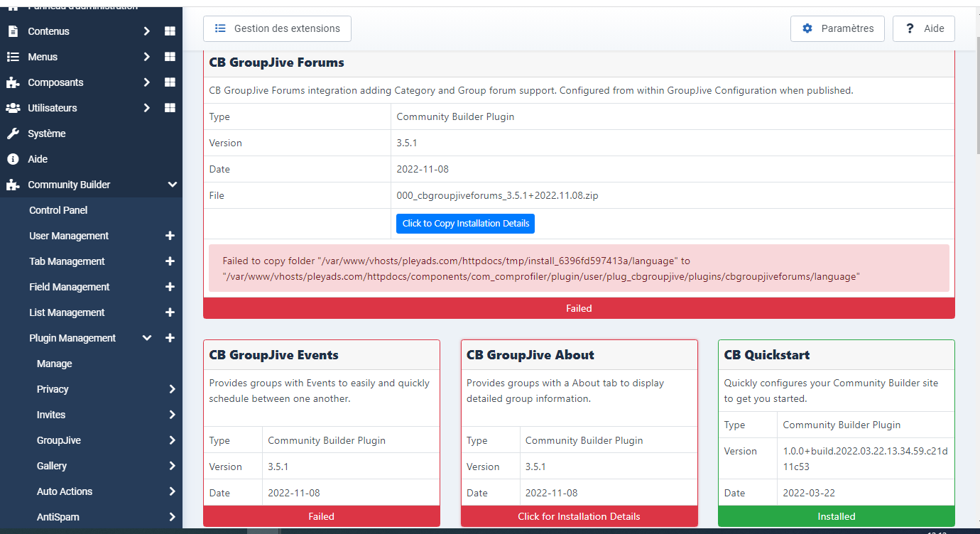Viewport: 980px width, 534px height.
Task: Expand the Auto Actions submenu arrow
Action: tap(172, 491)
